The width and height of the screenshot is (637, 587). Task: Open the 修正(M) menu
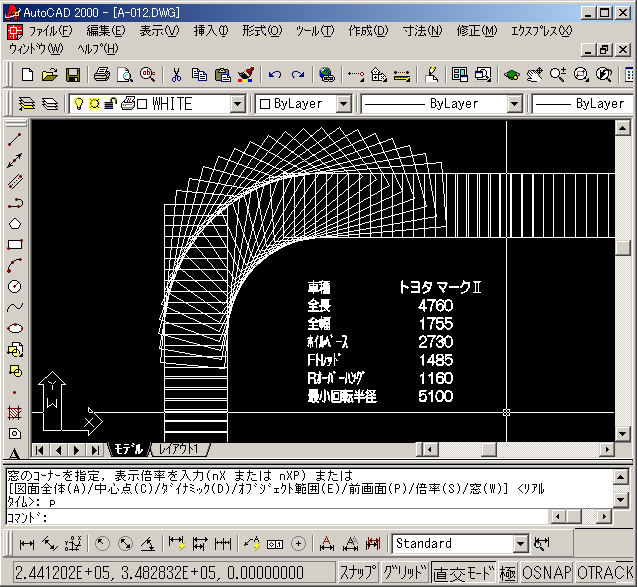(x=477, y=31)
